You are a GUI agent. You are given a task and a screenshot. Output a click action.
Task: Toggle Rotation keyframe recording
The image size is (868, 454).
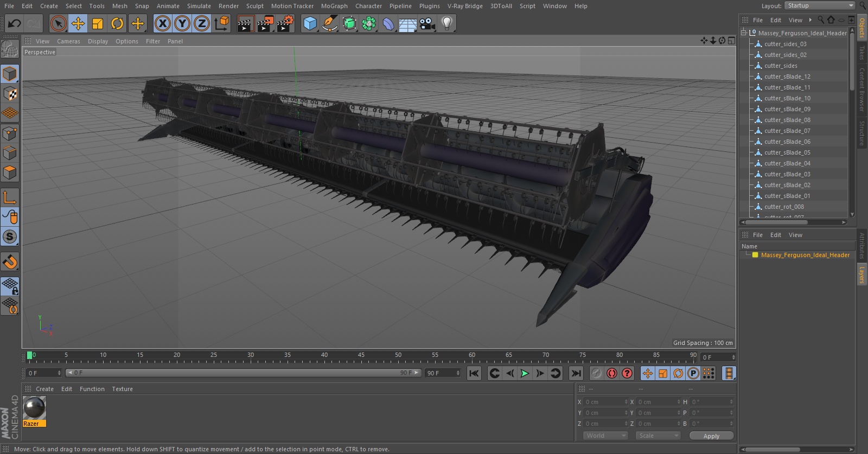pyautogui.click(x=678, y=373)
